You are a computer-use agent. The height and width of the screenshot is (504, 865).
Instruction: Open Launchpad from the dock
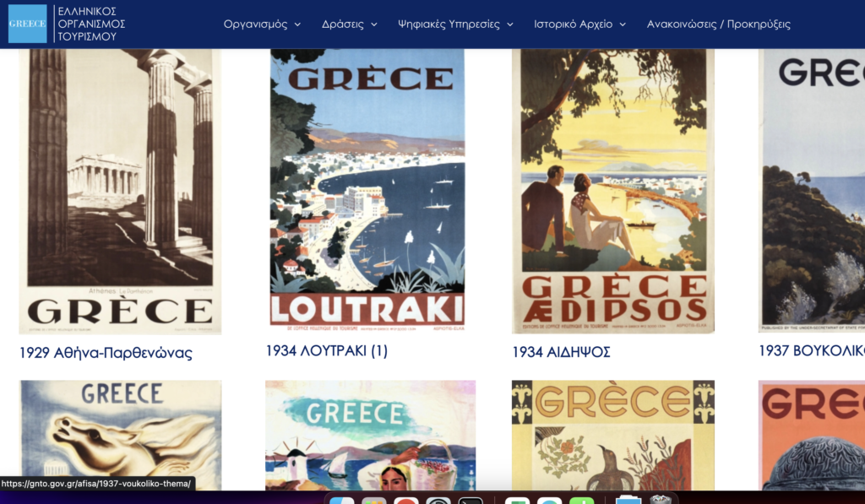point(373,500)
